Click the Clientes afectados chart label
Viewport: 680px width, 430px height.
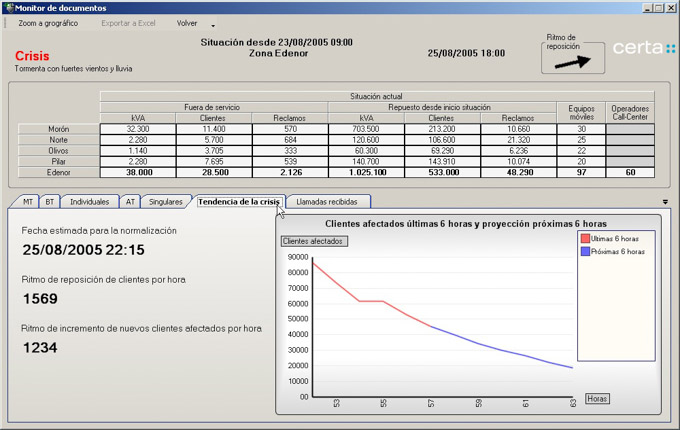click(x=313, y=241)
